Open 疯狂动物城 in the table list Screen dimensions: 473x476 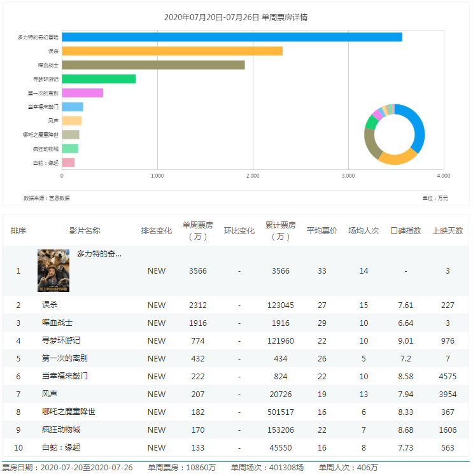coord(61,430)
